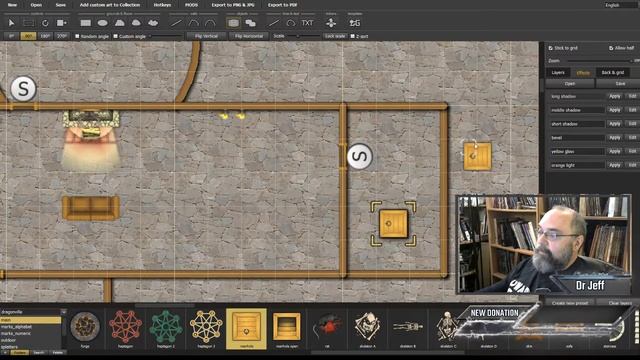Open the MODS menu
The height and width of the screenshot is (360, 640).
[191, 5]
